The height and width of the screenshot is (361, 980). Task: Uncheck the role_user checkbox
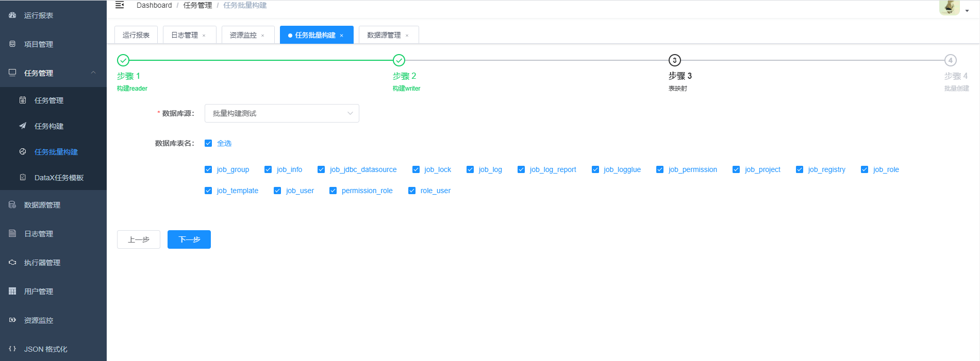point(412,191)
